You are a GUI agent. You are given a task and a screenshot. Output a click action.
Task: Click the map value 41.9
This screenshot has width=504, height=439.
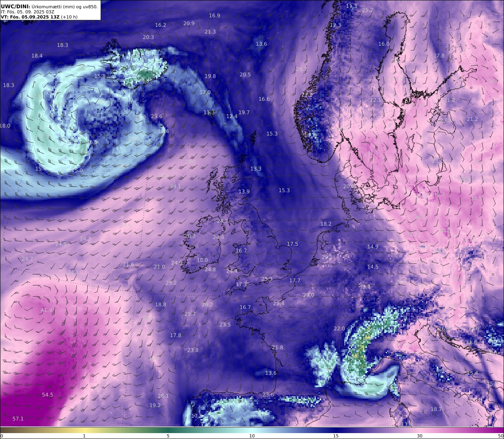[x=46, y=310]
